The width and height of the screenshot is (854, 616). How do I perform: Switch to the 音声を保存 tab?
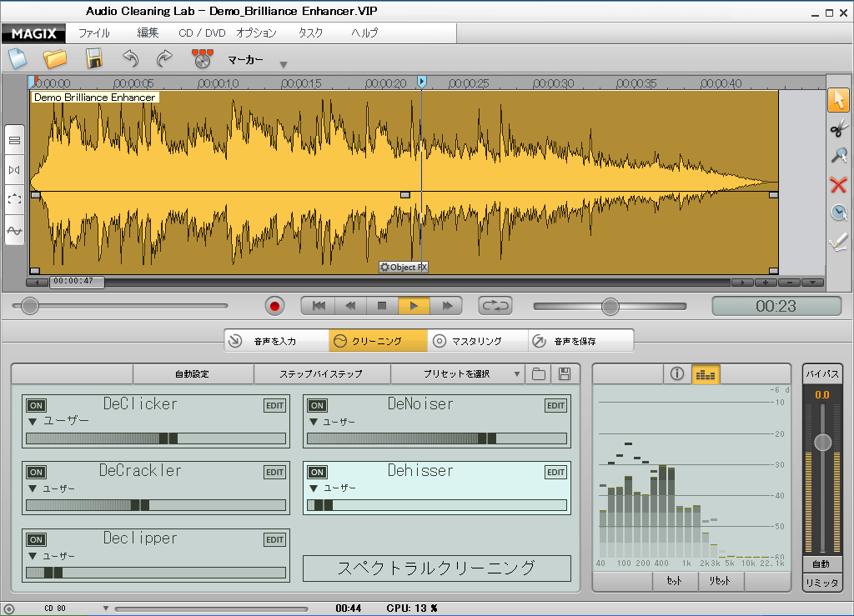point(580,341)
